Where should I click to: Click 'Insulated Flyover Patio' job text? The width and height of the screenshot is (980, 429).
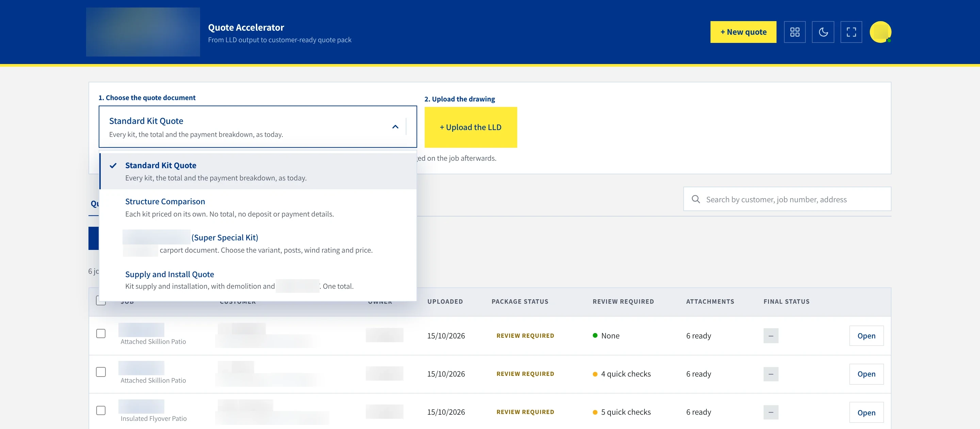point(154,418)
